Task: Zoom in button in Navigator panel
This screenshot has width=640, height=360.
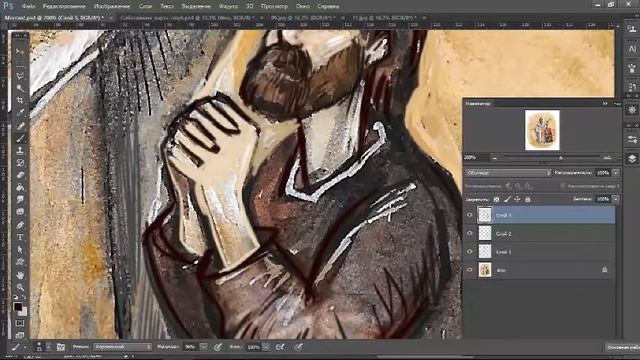Action: tap(607, 158)
